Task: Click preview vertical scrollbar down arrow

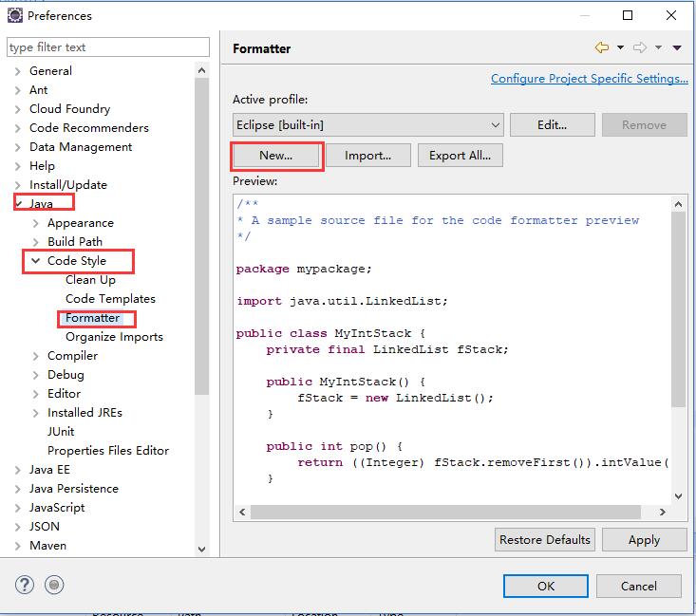Action: (678, 496)
